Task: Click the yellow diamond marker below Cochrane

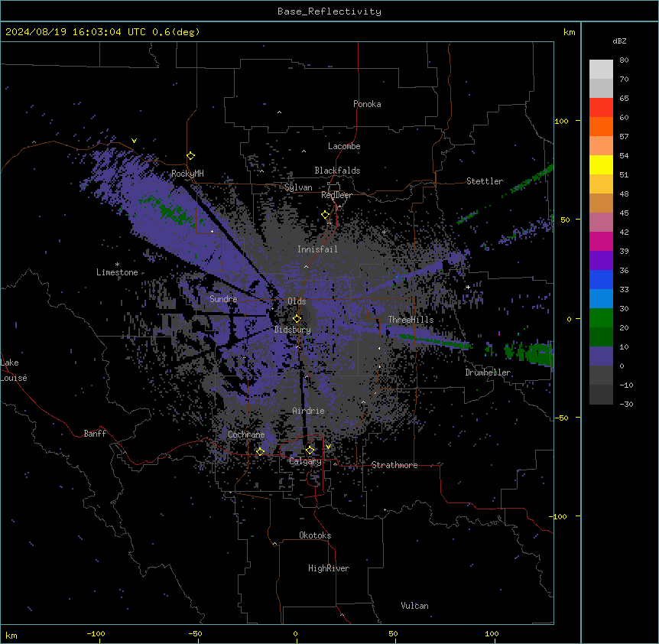Action: coord(260,452)
